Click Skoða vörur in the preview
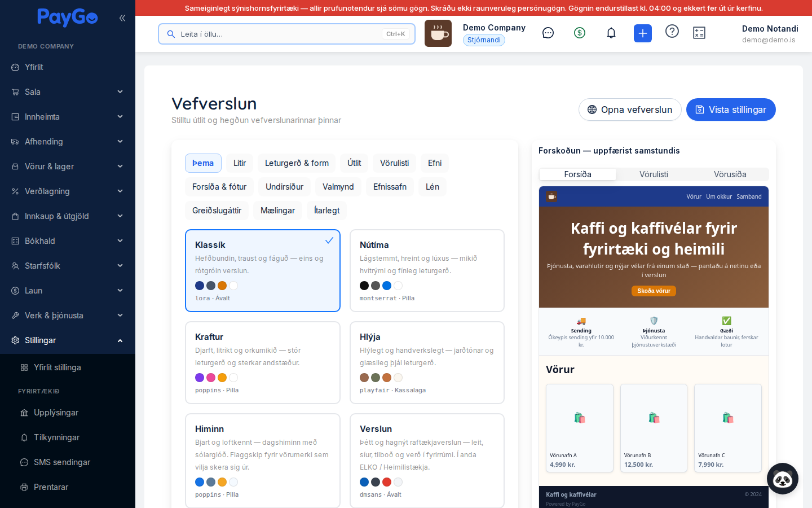Screen dimensions: 812x508 pyautogui.click(x=654, y=291)
